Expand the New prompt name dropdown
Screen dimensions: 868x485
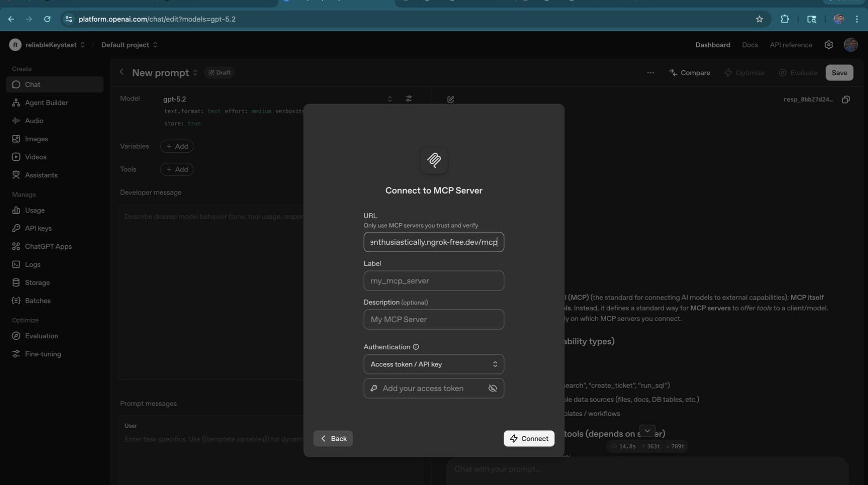pos(195,73)
